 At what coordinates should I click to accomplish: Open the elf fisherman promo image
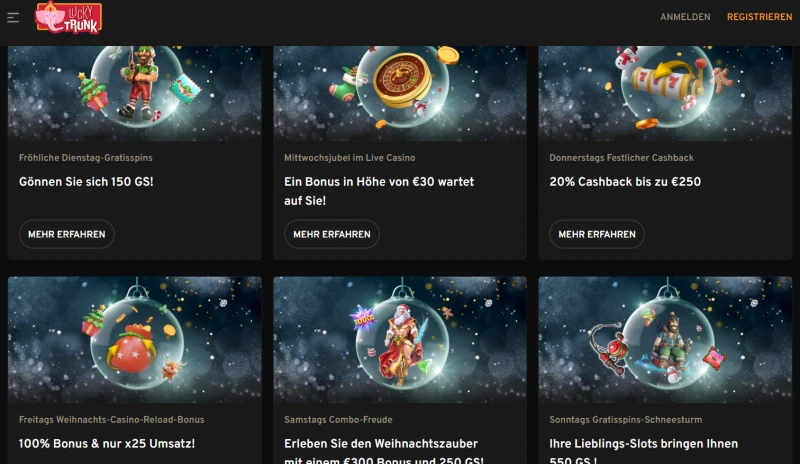(135, 93)
